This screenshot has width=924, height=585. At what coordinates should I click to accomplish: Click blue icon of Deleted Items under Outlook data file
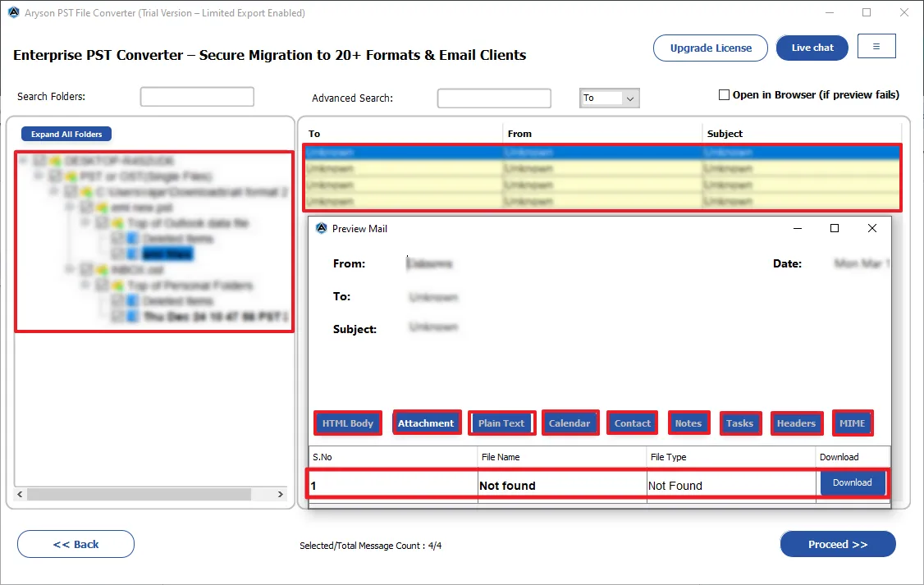pyautogui.click(x=133, y=239)
